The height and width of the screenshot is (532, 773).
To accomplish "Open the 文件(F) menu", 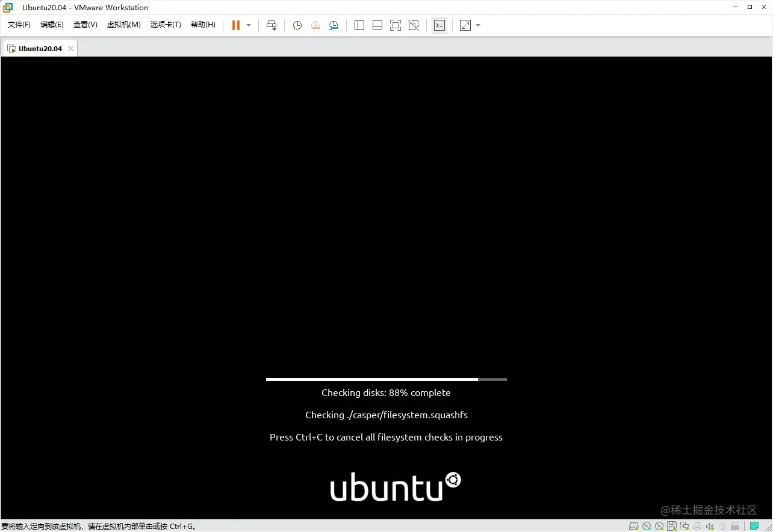I will (19, 25).
